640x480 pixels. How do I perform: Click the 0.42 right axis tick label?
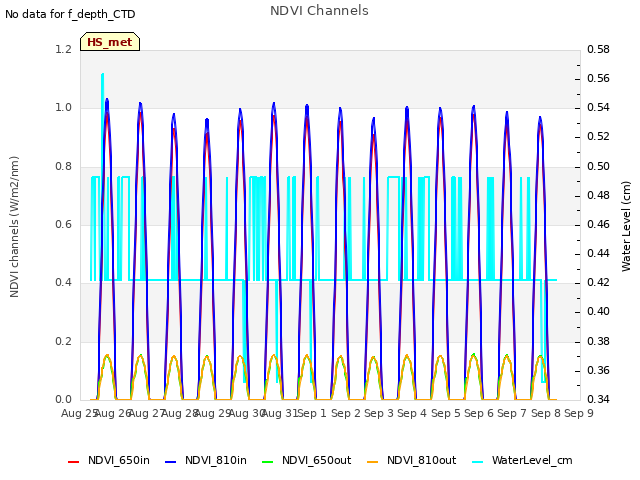point(598,282)
